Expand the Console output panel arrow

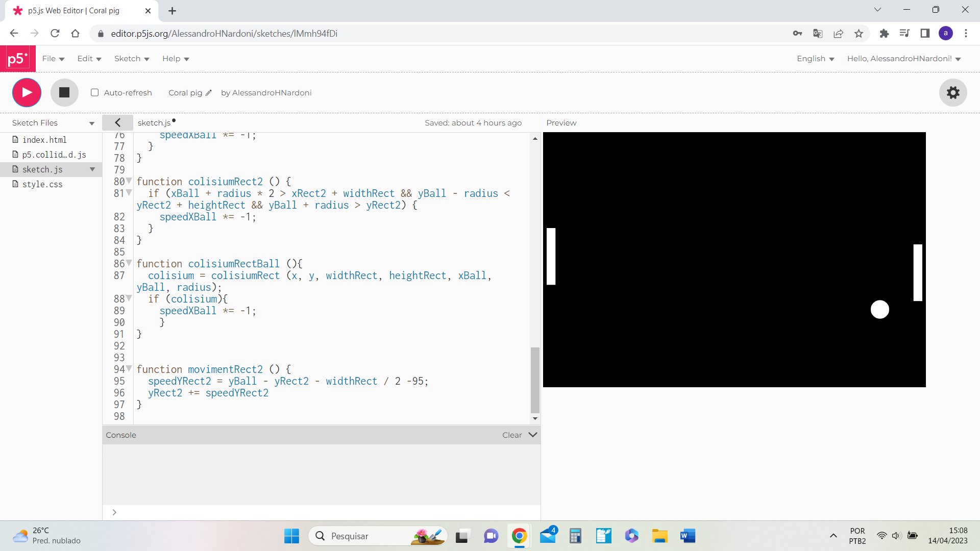click(532, 434)
